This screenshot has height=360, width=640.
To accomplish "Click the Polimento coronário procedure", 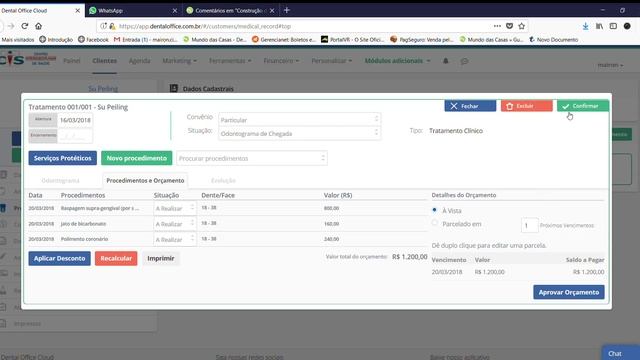I will tap(84, 239).
